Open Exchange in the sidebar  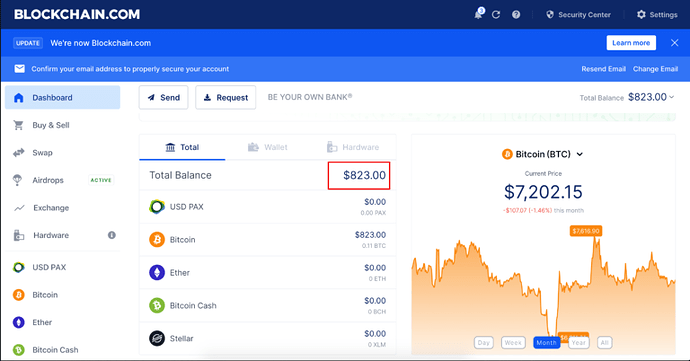point(62,208)
